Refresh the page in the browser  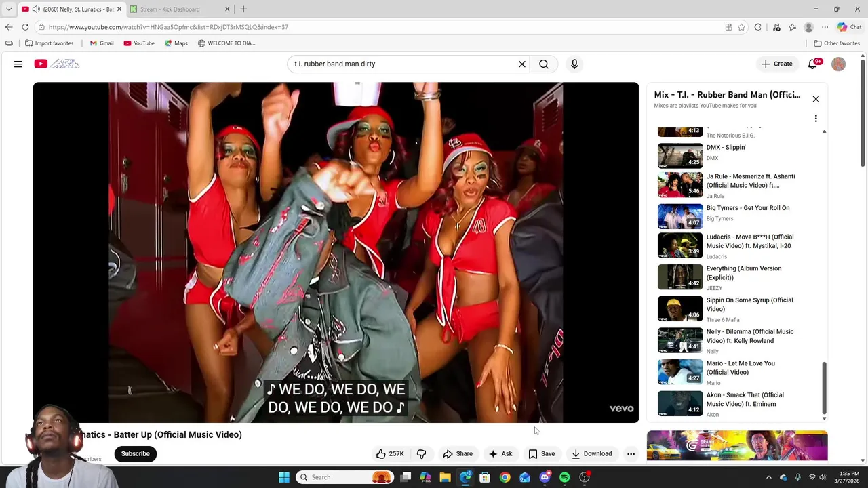click(25, 27)
